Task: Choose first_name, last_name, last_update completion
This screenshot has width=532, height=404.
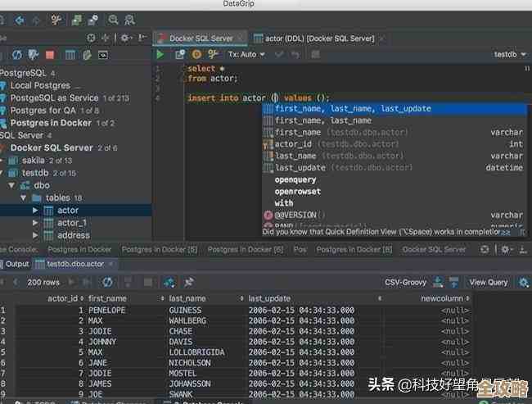Action: coord(394,109)
